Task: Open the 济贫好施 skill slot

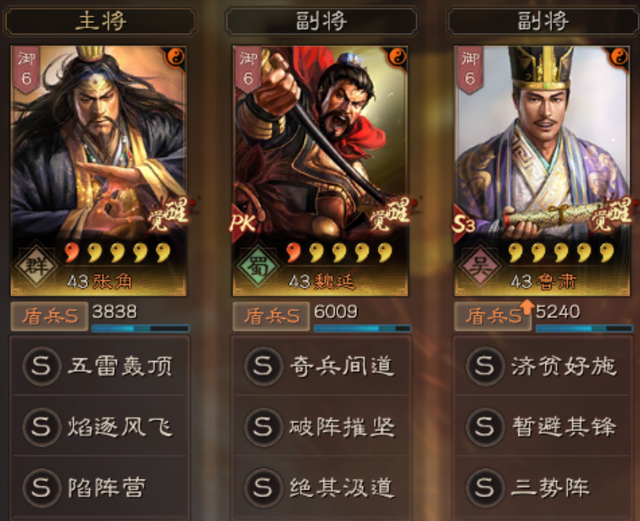Action: coord(542,366)
